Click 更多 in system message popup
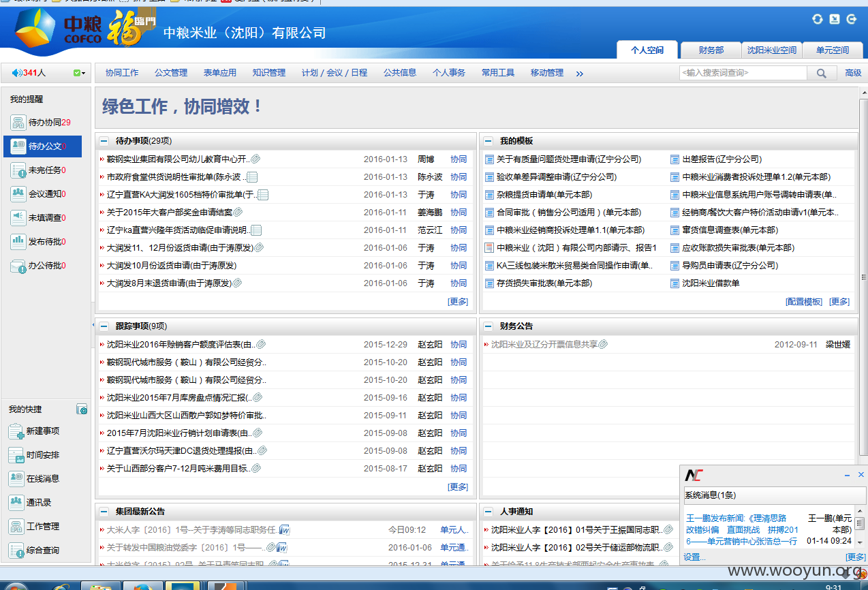 click(x=856, y=557)
